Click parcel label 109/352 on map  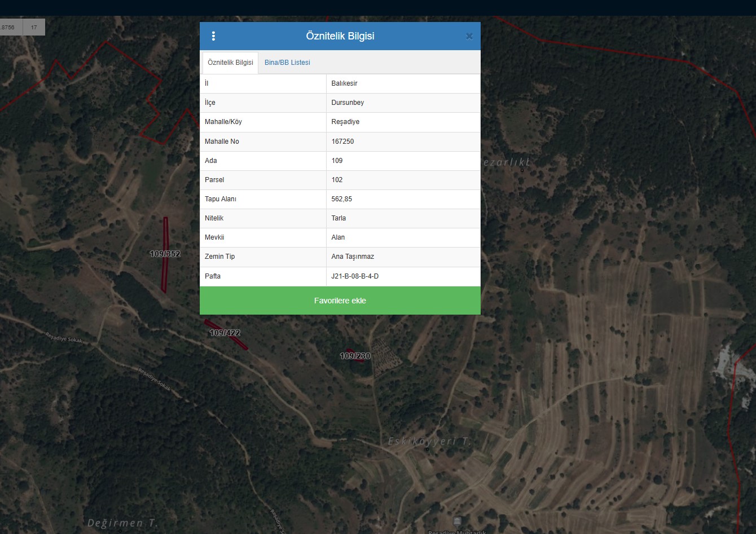pos(165,254)
